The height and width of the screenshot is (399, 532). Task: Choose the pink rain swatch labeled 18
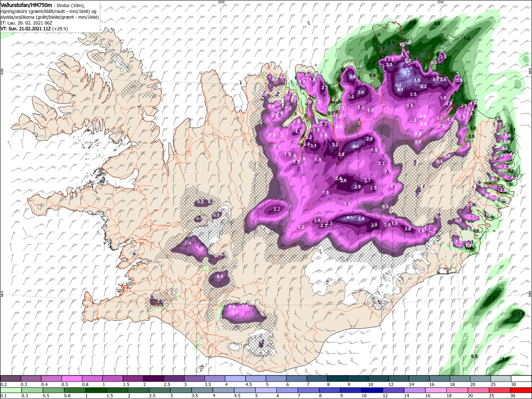pyautogui.click(x=458, y=390)
